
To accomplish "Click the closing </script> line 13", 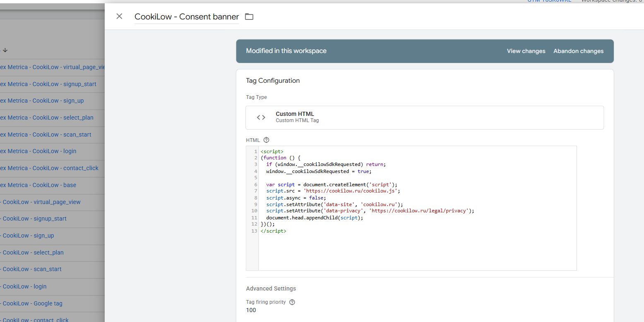I will (273, 231).
